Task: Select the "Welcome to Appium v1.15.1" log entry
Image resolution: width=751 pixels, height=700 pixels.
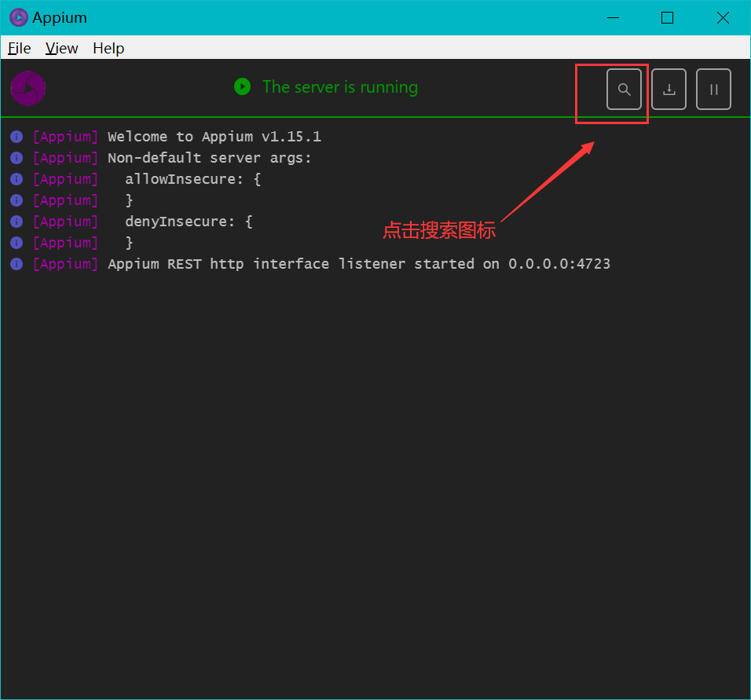Action: 214,137
